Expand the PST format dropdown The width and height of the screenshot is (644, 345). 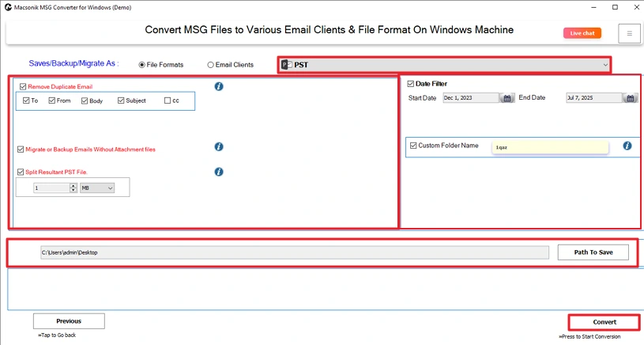click(x=604, y=65)
